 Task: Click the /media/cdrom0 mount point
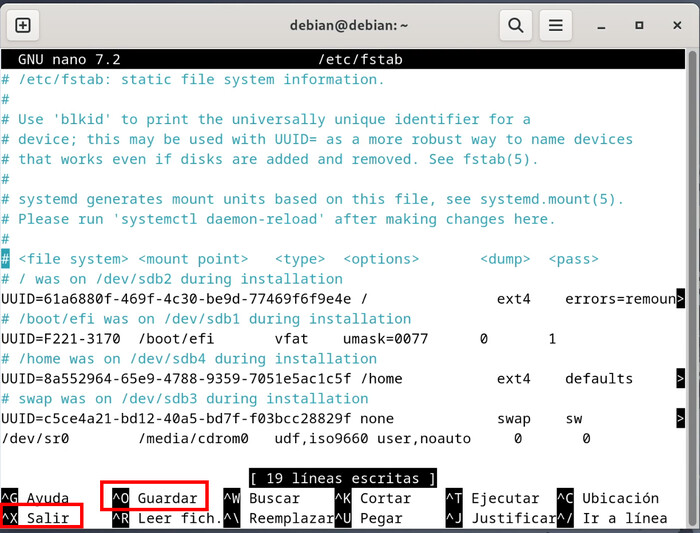tap(193, 439)
